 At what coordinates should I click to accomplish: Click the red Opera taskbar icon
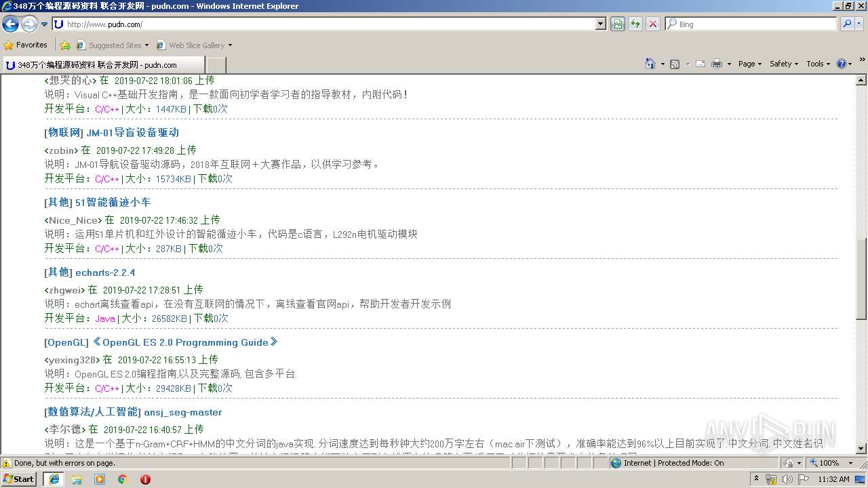tap(145, 479)
